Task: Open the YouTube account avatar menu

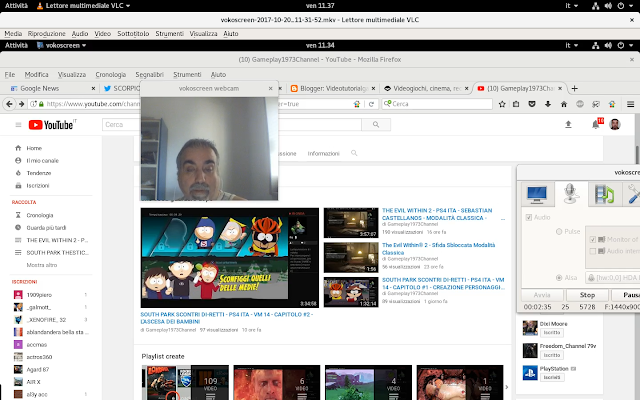Action: click(615, 124)
